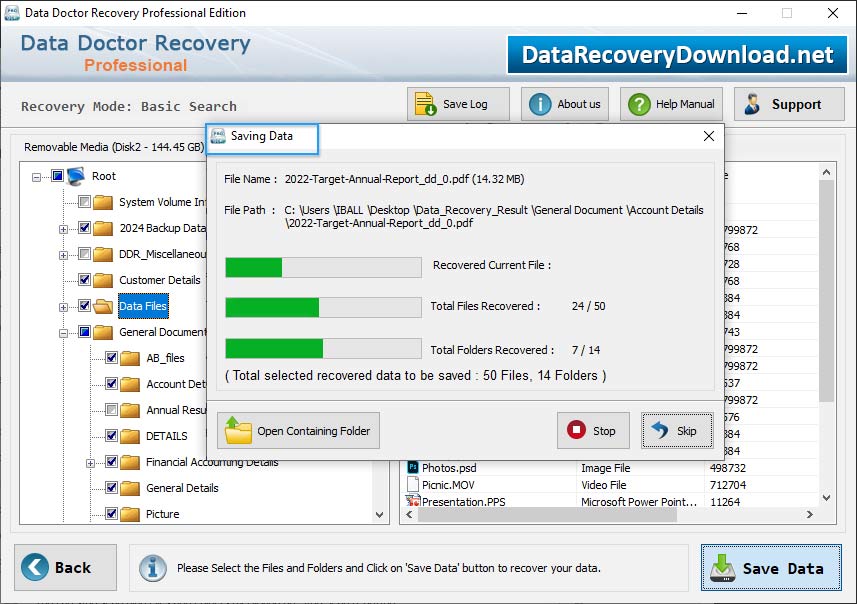Skip the current file
The width and height of the screenshot is (857, 604).
pyautogui.click(x=677, y=431)
